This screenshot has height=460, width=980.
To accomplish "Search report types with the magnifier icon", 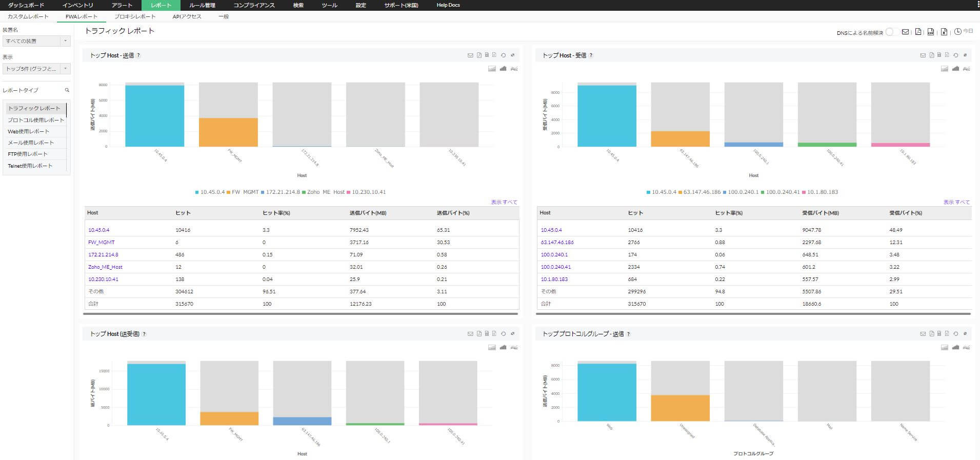I will [x=67, y=90].
